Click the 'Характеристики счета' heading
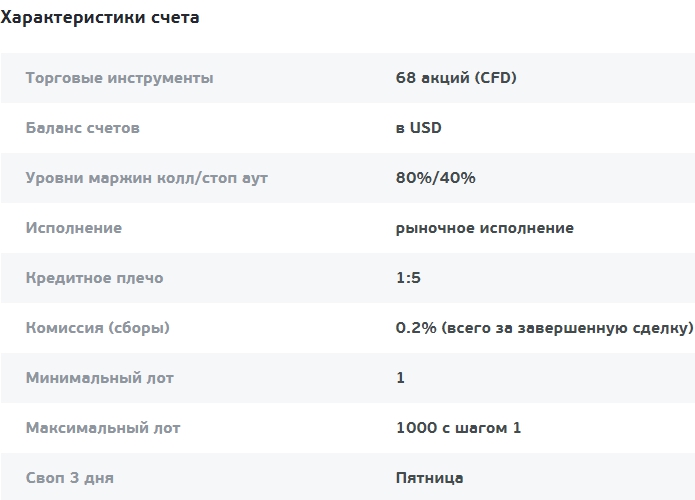 coord(100,18)
